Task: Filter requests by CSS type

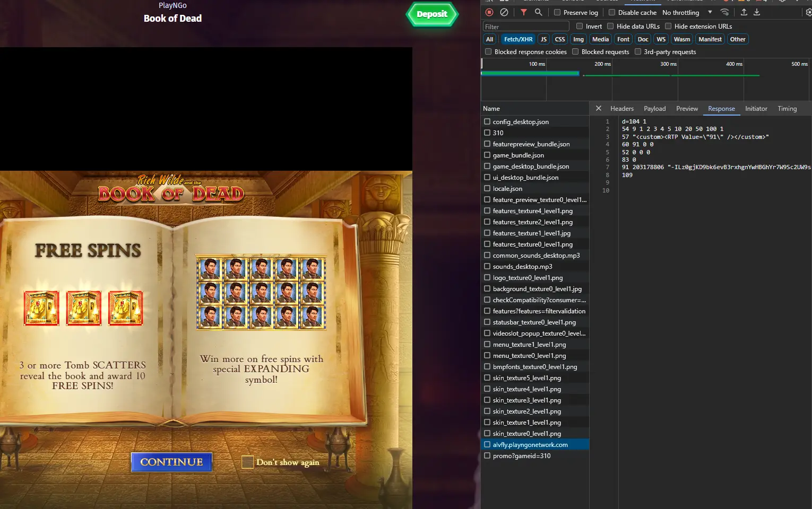Action: coord(560,39)
